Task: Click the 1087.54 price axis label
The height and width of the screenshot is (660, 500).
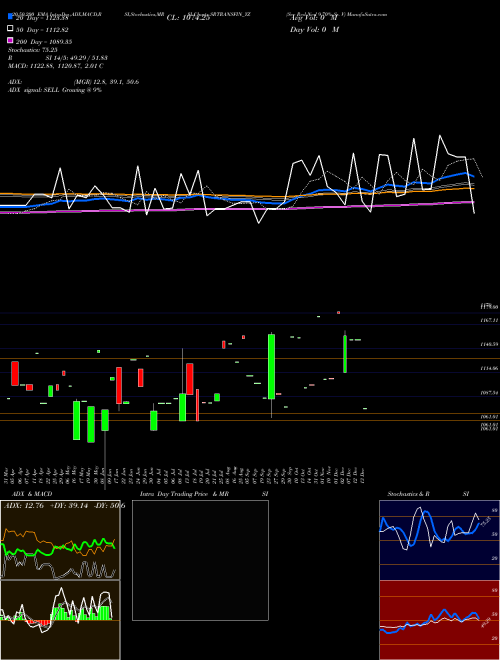Action: tap(489, 393)
